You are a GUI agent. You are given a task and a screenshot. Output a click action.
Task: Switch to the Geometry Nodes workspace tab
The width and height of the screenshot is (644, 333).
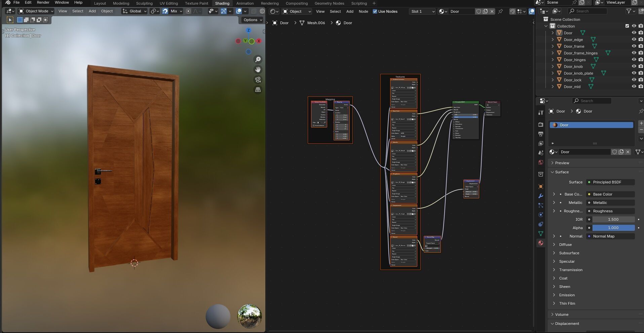click(329, 3)
